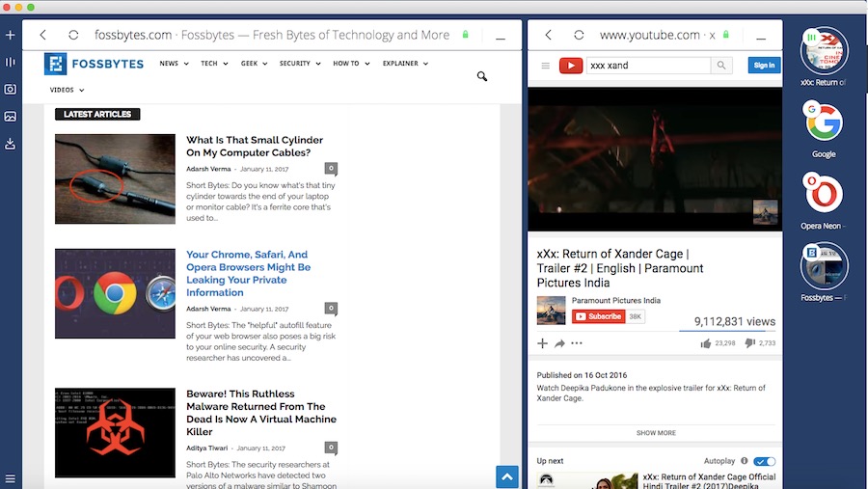This screenshot has height=489, width=868.
Task: Open the More actions ellipsis under the video
Action: coord(577,343)
